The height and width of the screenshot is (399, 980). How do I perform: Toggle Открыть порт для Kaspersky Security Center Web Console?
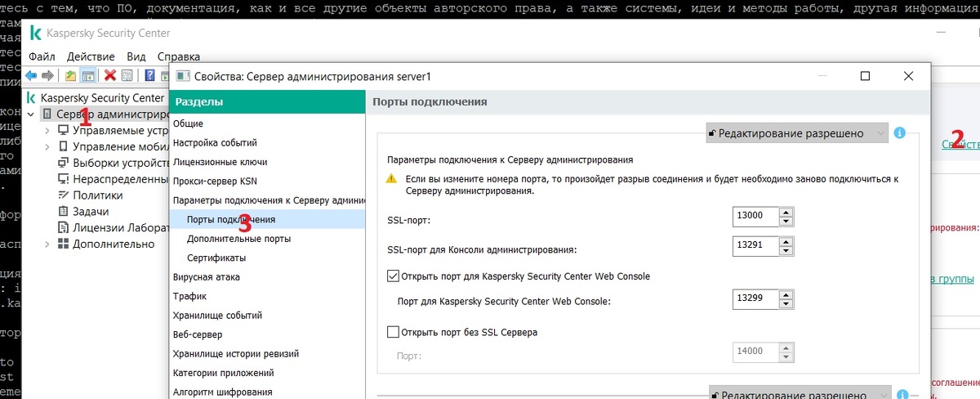pos(393,276)
